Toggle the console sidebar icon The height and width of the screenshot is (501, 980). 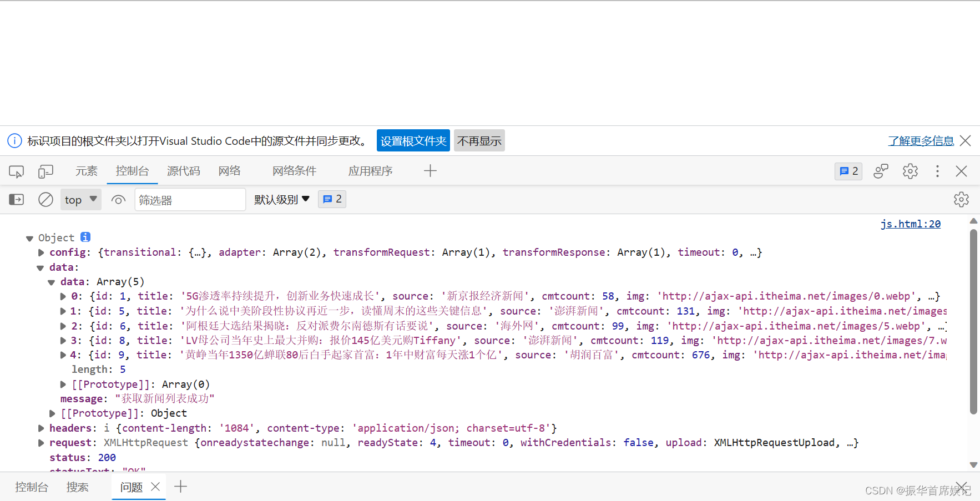[17, 199]
